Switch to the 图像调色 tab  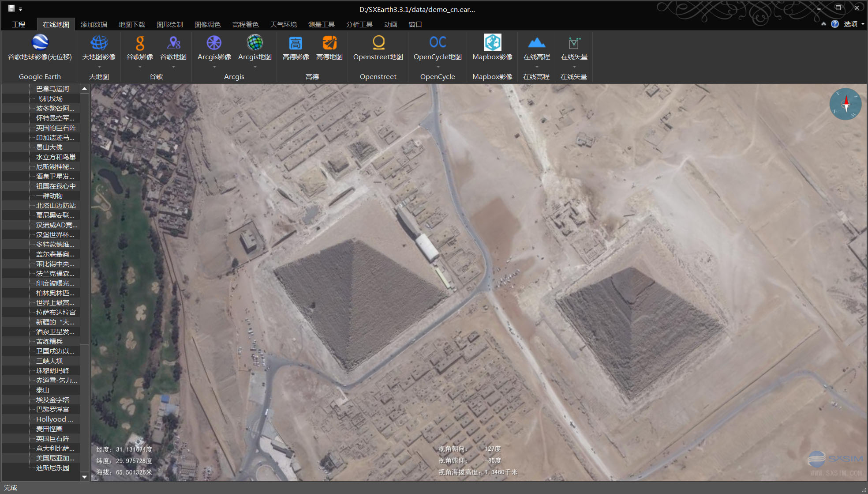pos(208,24)
